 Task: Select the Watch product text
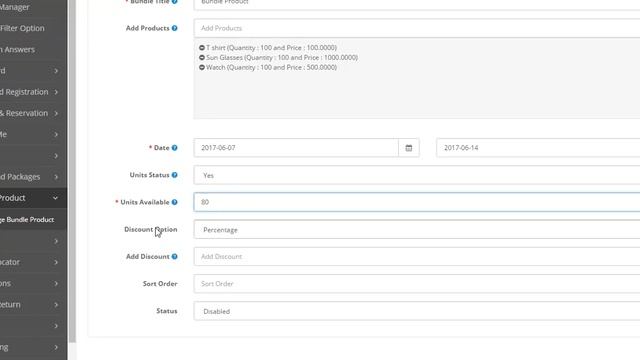point(271,67)
